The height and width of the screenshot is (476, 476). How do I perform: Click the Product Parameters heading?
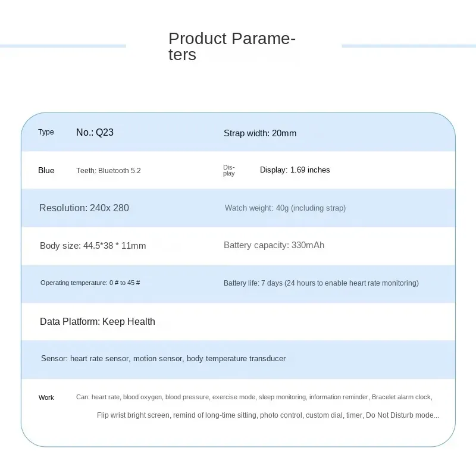(231, 47)
